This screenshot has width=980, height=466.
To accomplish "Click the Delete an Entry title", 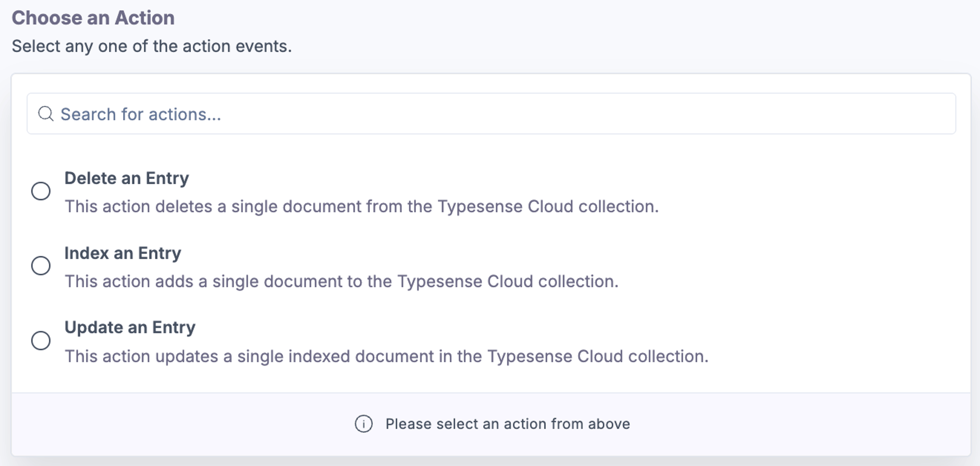I will coord(127,178).
